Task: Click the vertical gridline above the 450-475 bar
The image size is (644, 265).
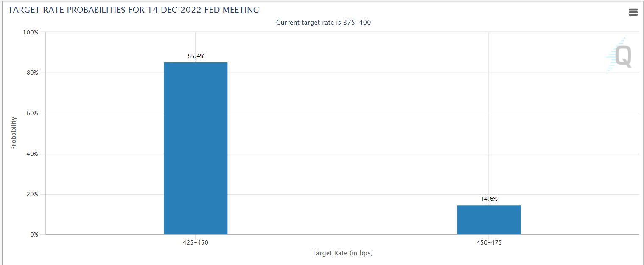Action: (489, 119)
